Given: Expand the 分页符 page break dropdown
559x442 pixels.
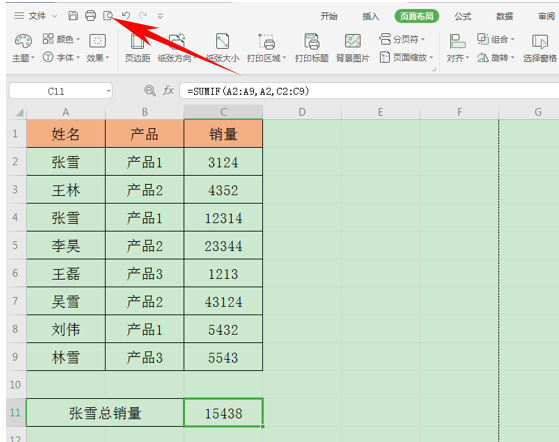Looking at the screenshot, I should (402, 39).
